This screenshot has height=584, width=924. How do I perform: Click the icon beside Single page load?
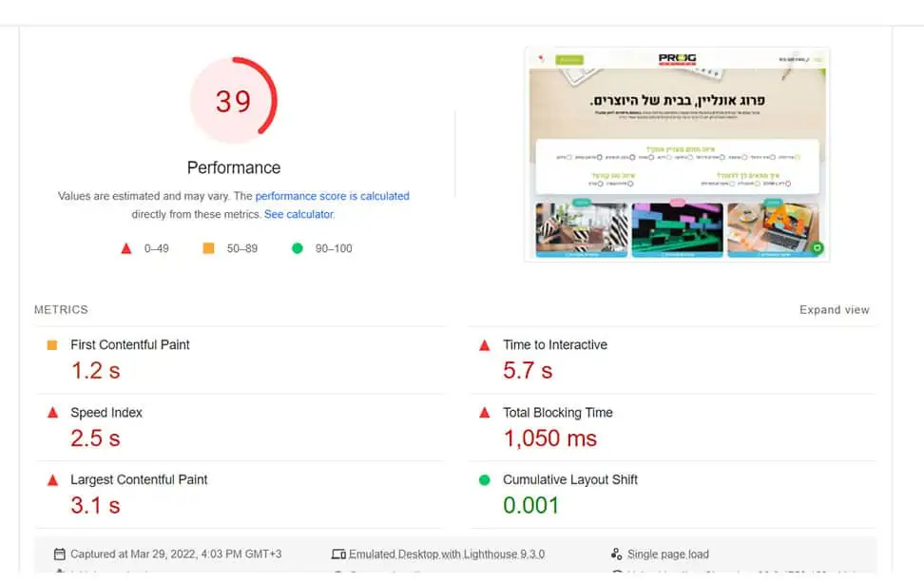[x=616, y=554]
